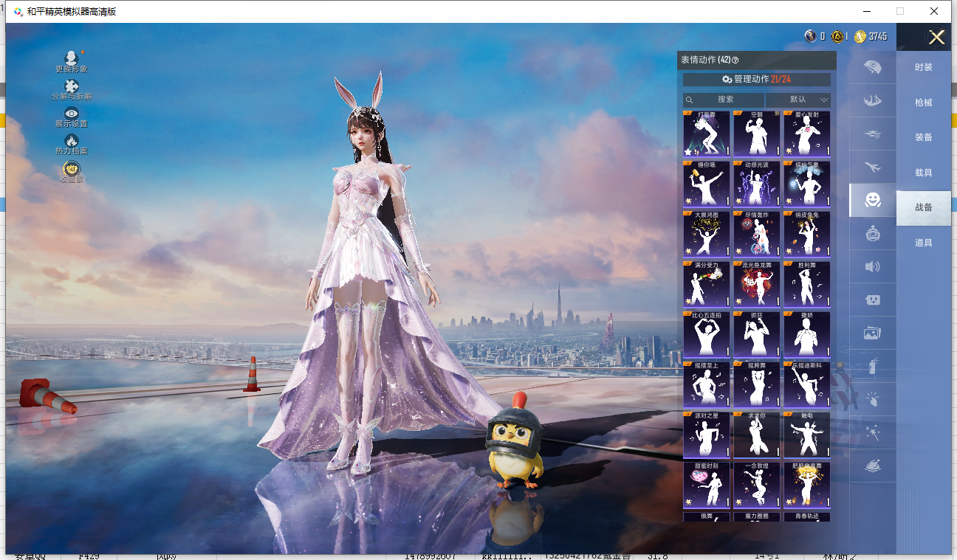Open the voice speaker category icon
The height and width of the screenshot is (560, 957).
(x=872, y=266)
